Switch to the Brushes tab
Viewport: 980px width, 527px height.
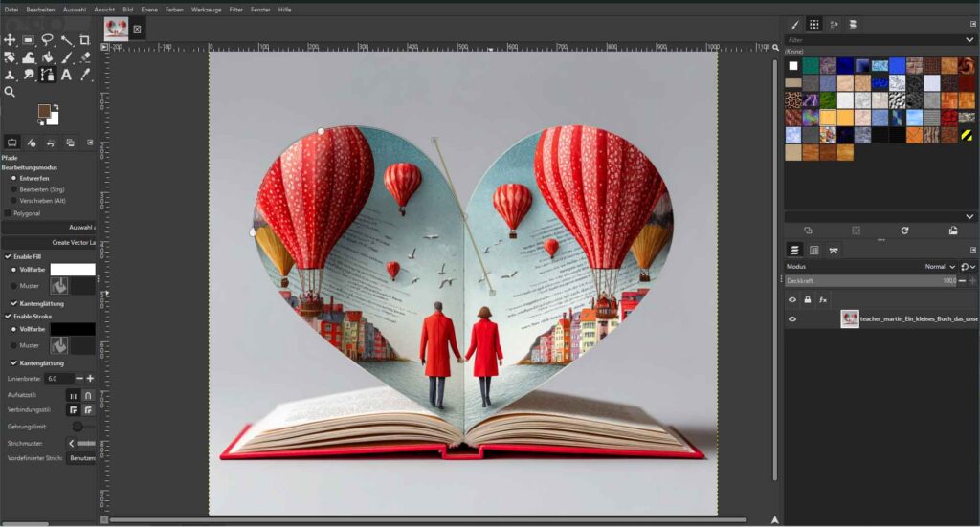pos(795,24)
